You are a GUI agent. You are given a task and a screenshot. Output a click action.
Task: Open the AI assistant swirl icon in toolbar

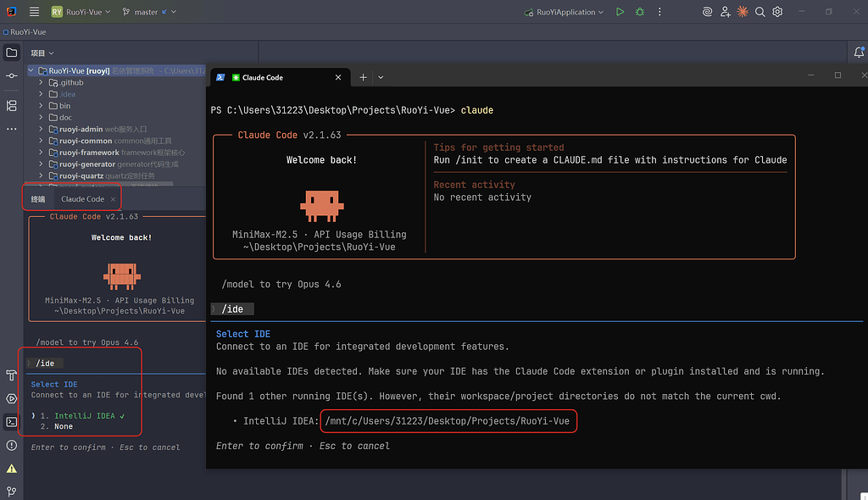point(707,12)
